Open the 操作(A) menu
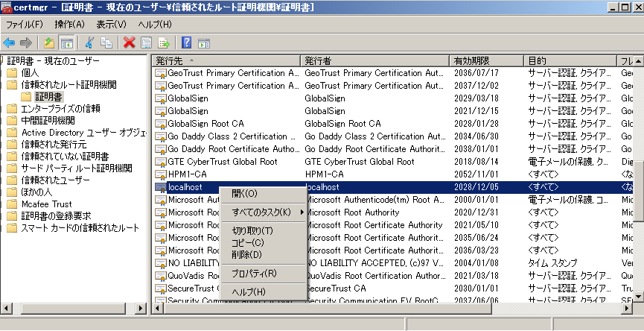Image resolution: width=644 pixels, height=331 pixels. (x=69, y=25)
